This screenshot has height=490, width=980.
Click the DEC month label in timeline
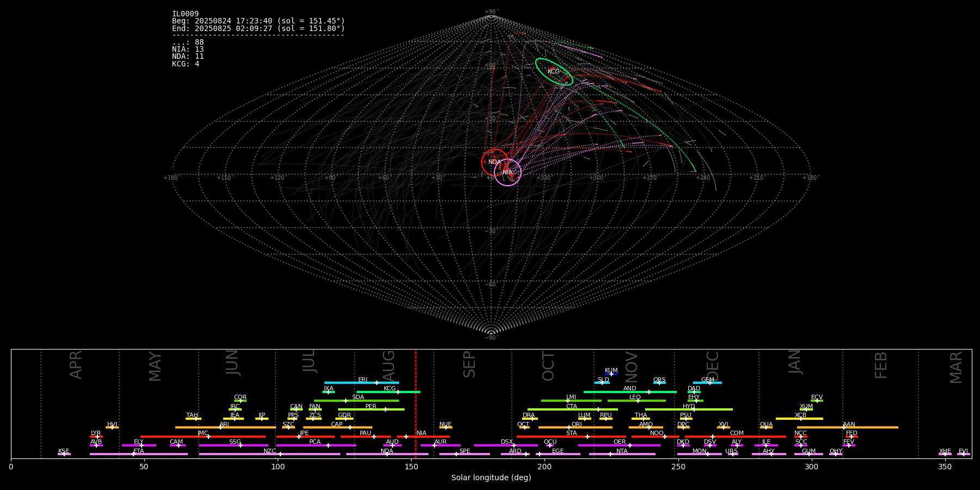712,366
